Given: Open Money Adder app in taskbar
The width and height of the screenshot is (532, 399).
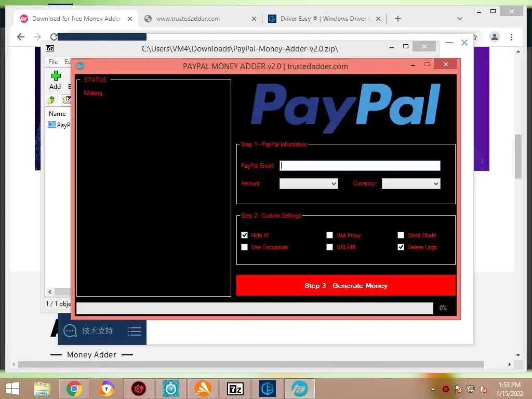Looking at the screenshot, I should point(300,389).
